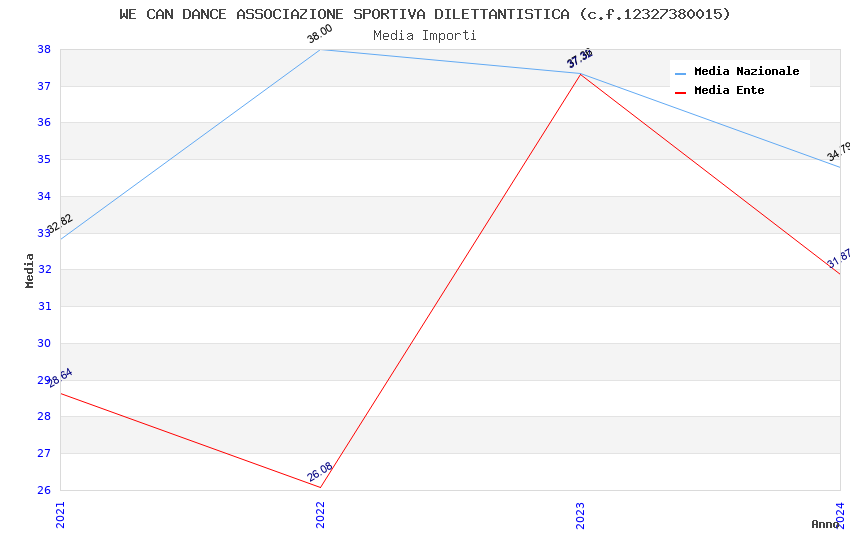Click the 2023 x-axis year label
The height and width of the screenshot is (550, 850).
tap(580, 515)
